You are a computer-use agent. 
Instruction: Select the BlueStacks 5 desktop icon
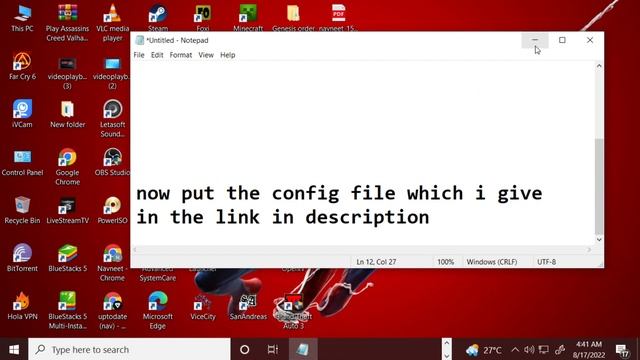tap(67, 258)
